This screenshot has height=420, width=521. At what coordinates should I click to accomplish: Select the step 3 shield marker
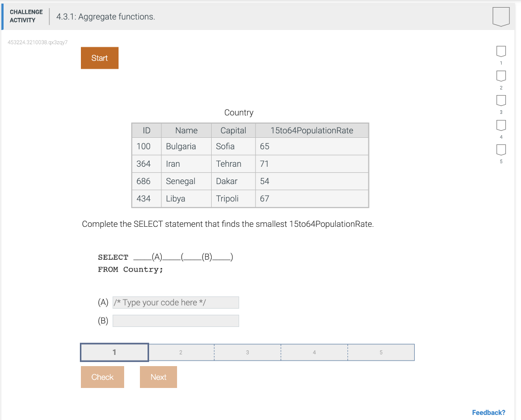tap(501, 100)
